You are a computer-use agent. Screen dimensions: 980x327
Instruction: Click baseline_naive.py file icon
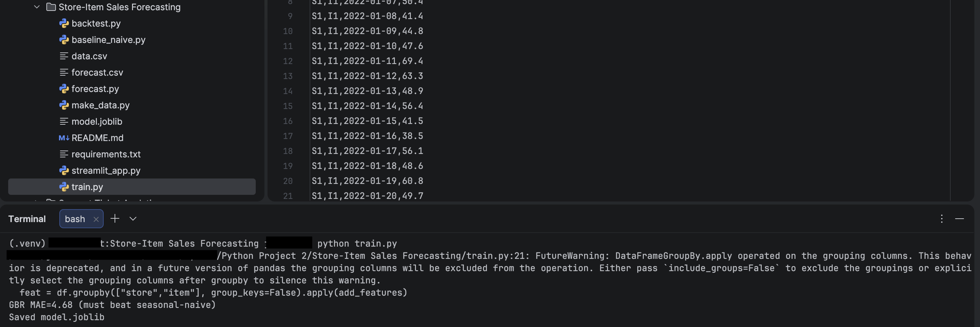[x=64, y=40]
